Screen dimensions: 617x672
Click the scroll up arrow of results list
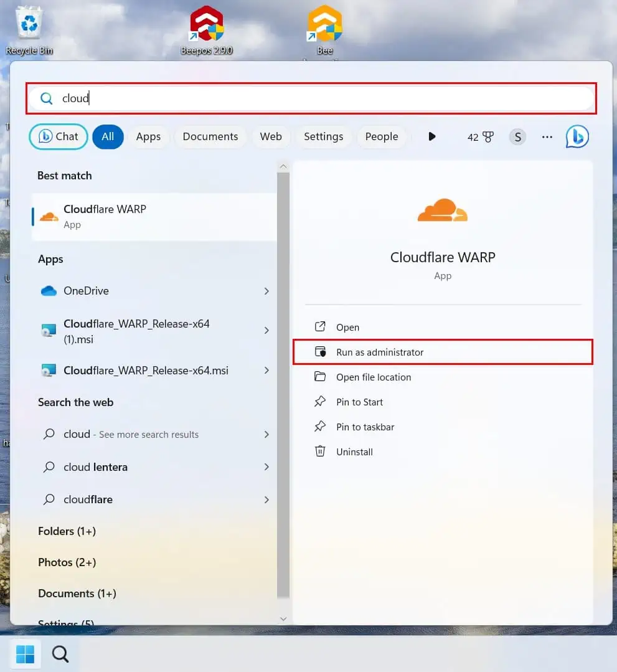283,166
